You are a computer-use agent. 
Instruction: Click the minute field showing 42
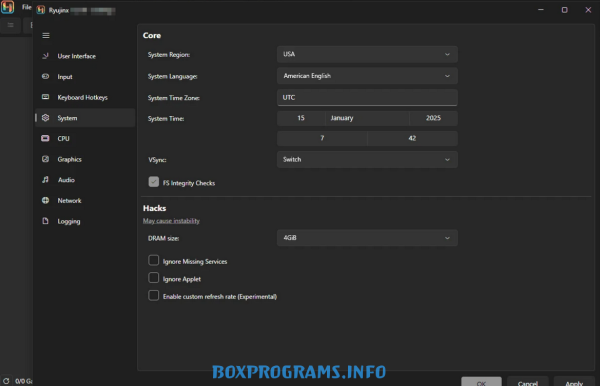pyautogui.click(x=412, y=138)
